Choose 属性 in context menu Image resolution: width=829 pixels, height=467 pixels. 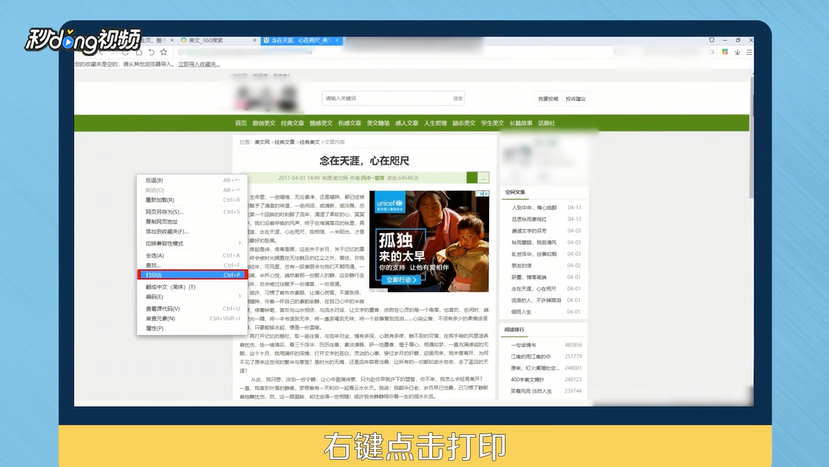click(192, 328)
